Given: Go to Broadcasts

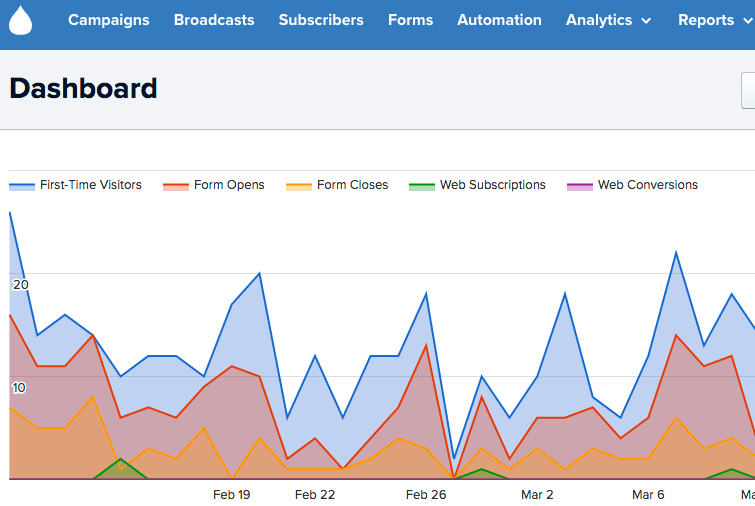Looking at the screenshot, I should click(x=214, y=20).
